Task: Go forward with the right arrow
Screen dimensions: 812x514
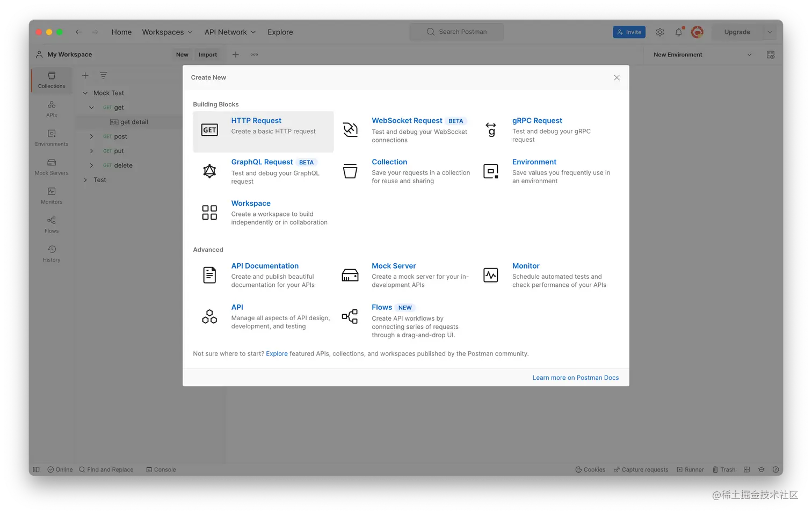Action: [95, 32]
